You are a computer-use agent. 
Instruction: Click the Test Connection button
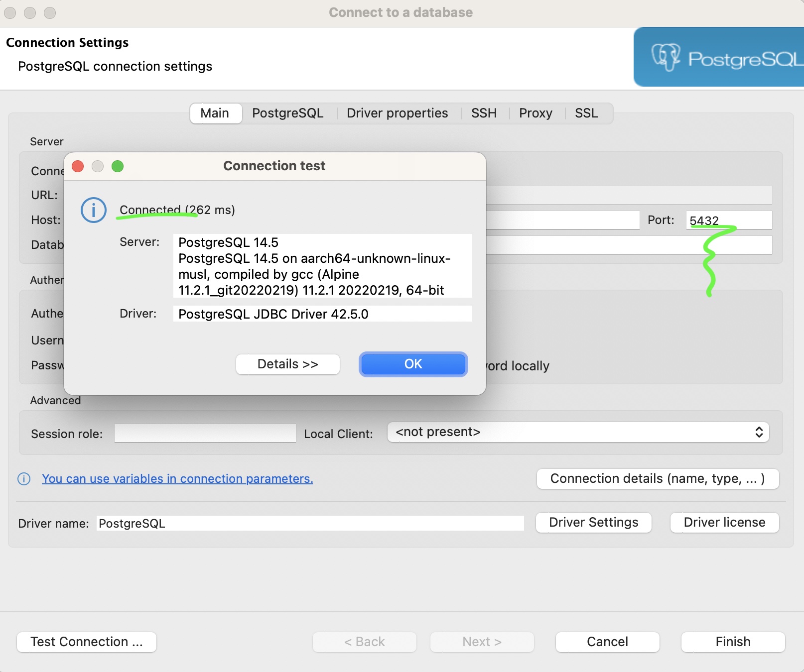[x=87, y=642]
